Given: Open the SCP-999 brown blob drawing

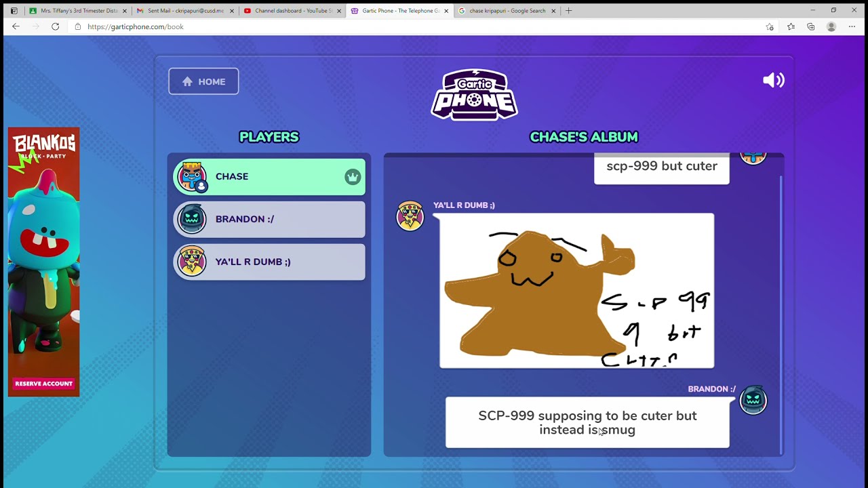Looking at the screenshot, I should point(576,291).
